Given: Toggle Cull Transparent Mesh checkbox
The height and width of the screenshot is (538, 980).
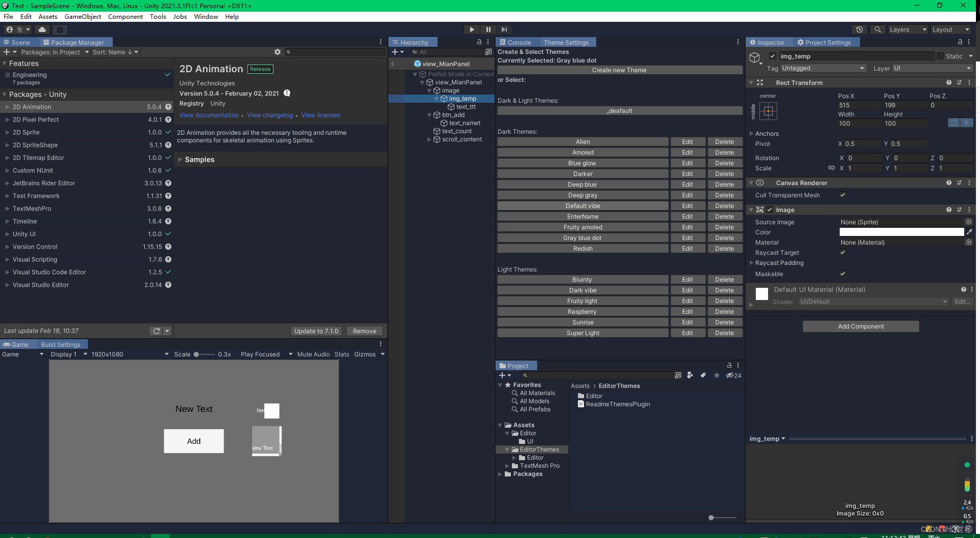Looking at the screenshot, I should point(843,195).
